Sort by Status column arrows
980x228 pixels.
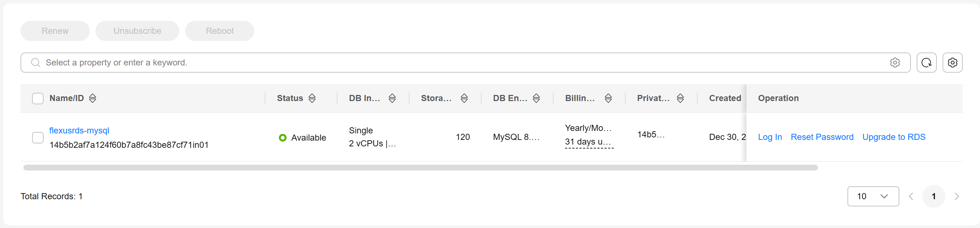312,99
